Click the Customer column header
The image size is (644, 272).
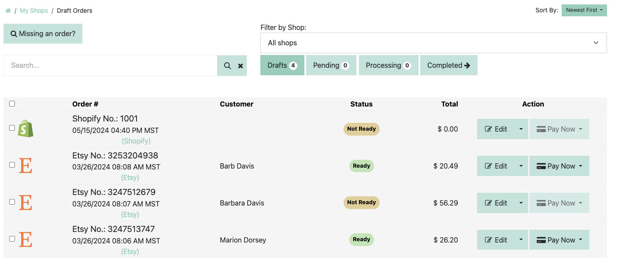coord(237,104)
